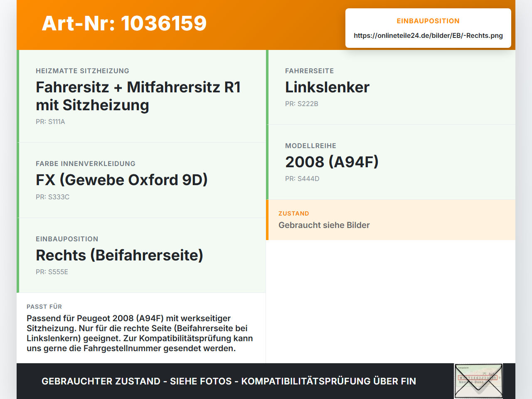Click the FARBE INNENVERKLEIDUNG label
The width and height of the screenshot is (532, 399).
coord(86,164)
